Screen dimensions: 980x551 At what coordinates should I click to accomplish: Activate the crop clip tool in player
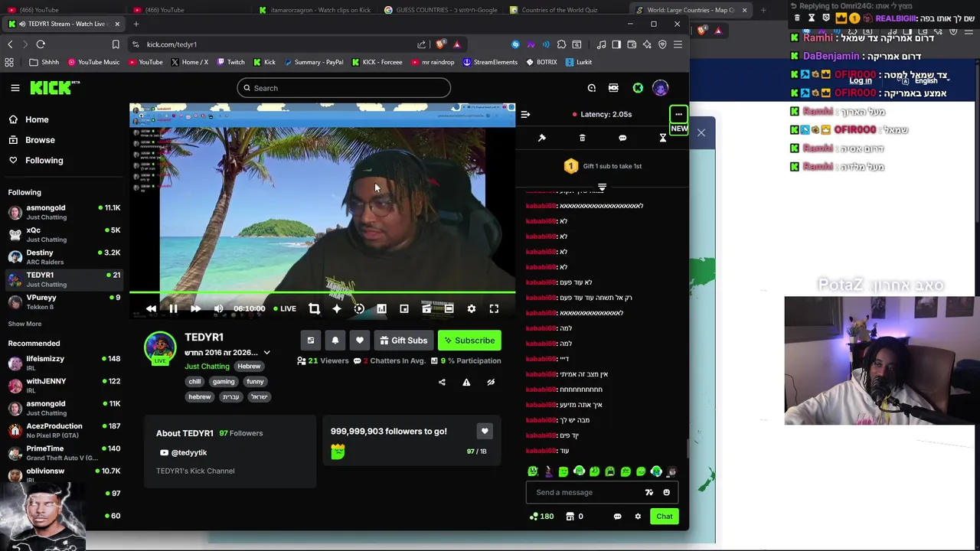pos(314,308)
